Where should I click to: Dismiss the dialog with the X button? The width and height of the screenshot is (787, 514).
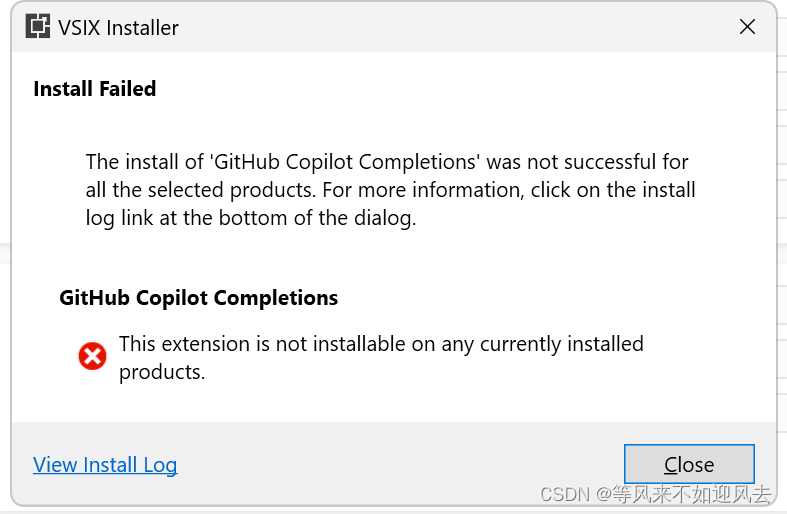click(747, 27)
